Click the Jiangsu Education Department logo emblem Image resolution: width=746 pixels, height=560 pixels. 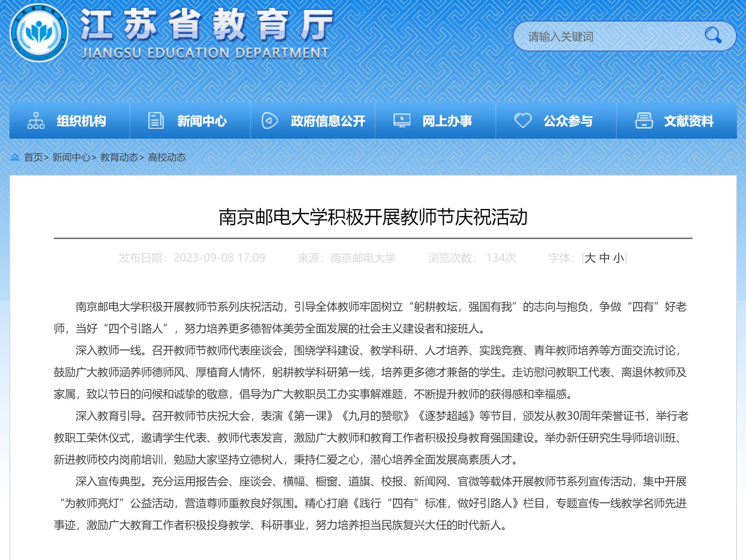(39, 33)
